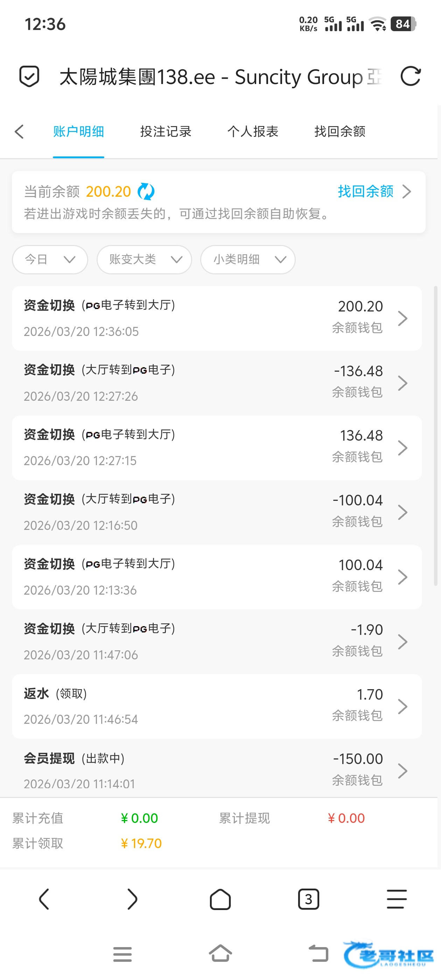This screenshot has height=980, width=441.
Task: View the 会员提现 -150.00 withdrawal record
Action: 217,771
